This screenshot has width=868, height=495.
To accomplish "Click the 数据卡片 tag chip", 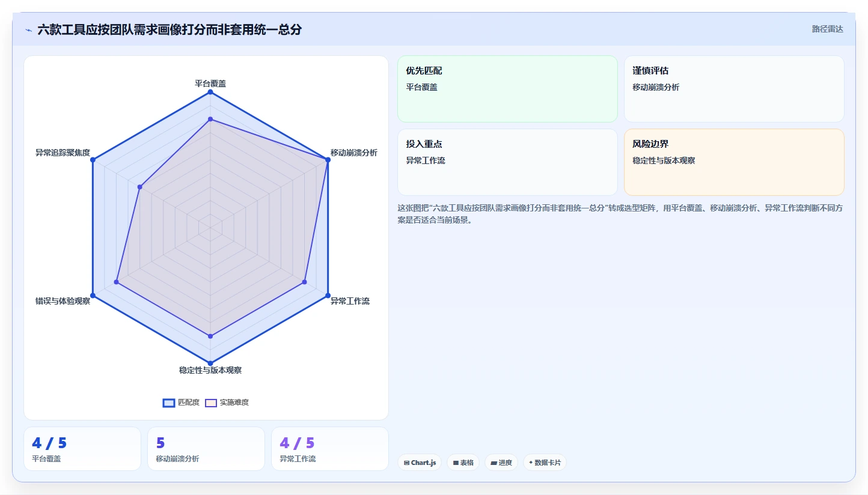I will pyautogui.click(x=545, y=463).
